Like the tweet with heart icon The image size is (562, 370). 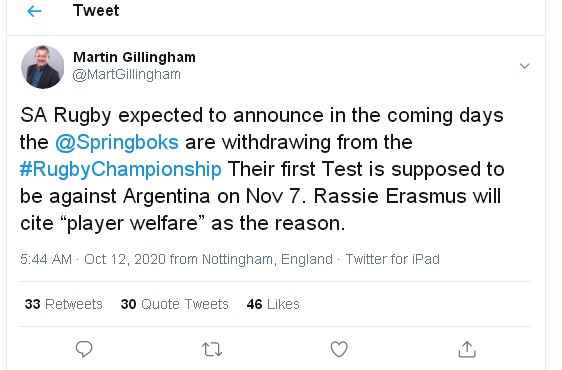(339, 349)
